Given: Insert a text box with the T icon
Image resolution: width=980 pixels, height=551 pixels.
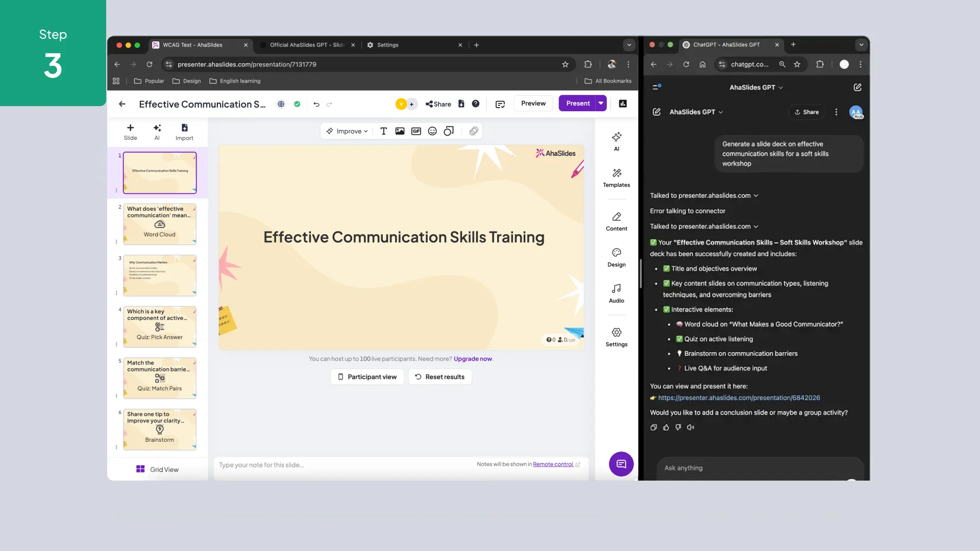Looking at the screenshot, I should (x=383, y=131).
